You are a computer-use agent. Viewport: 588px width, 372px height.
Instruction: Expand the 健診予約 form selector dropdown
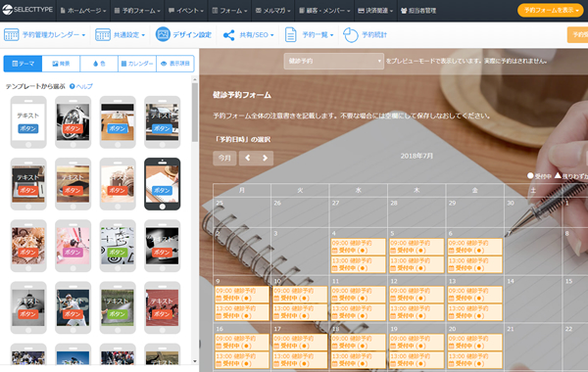point(334,61)
